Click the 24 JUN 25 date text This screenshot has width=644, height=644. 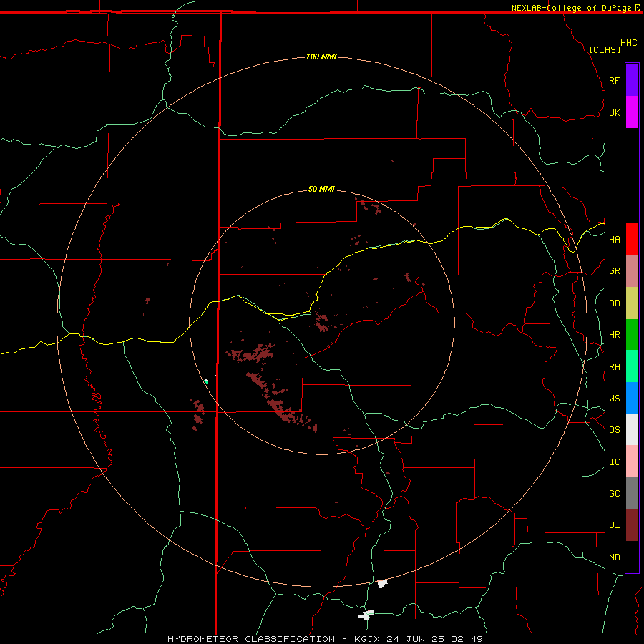click(x=416, y=639)
